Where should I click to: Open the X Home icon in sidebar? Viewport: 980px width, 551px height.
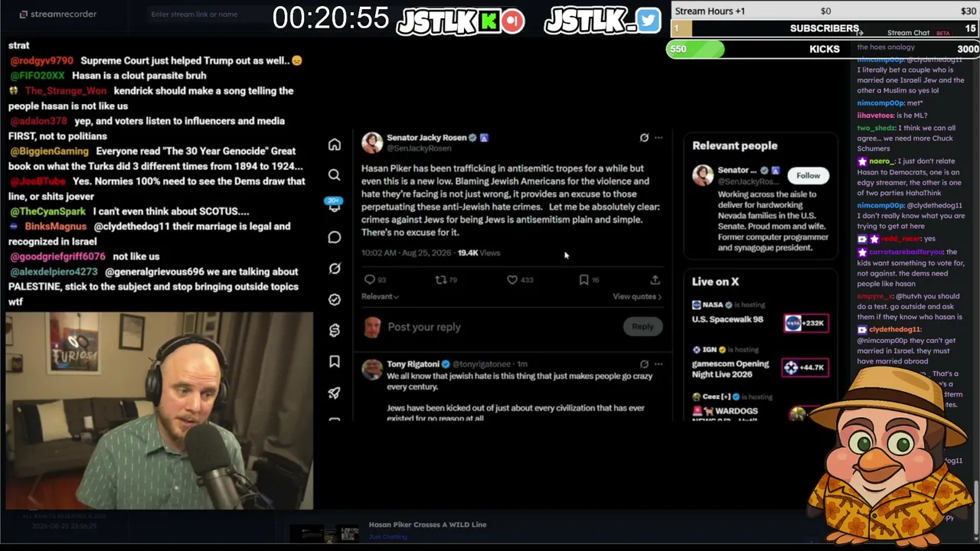(335, 145)
